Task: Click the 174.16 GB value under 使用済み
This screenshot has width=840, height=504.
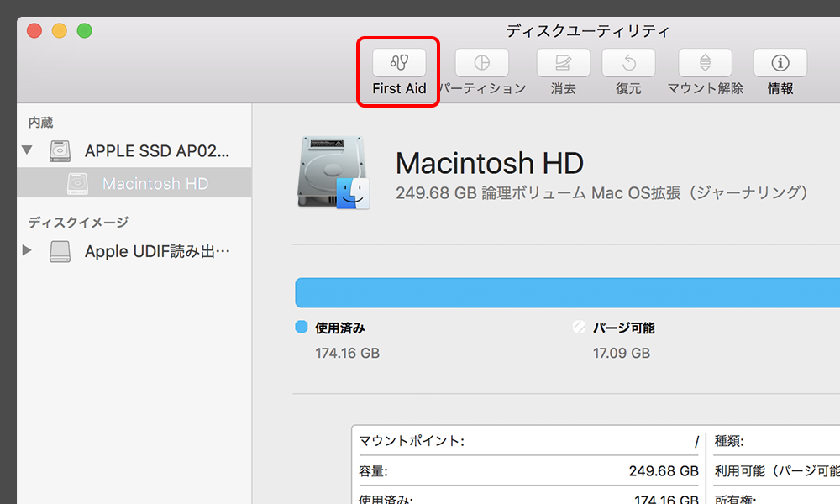Action: coord(347,354)
